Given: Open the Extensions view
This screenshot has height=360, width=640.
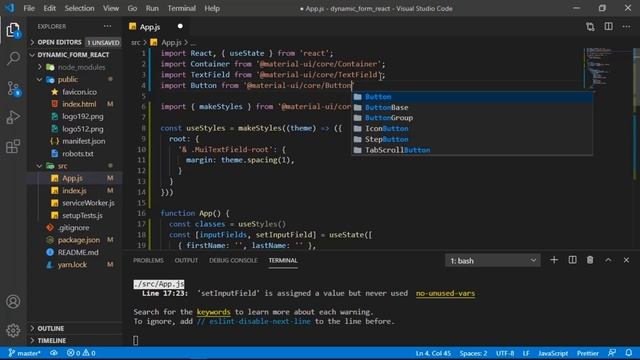Looking at the screenshot, I should pos(13,146).
